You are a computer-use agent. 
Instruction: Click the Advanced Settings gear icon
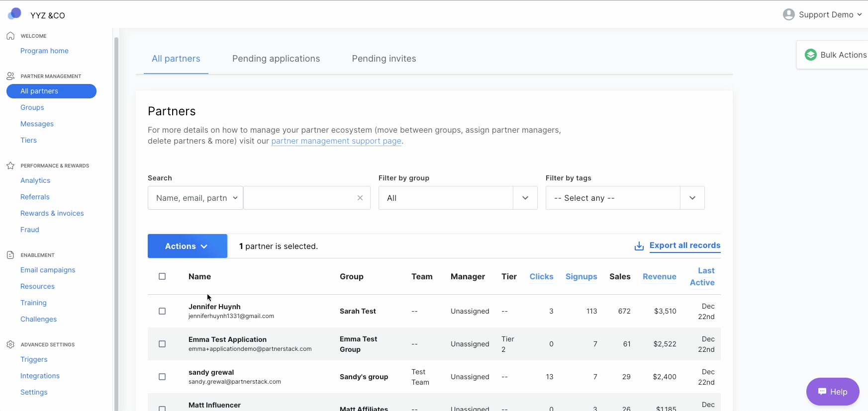10,344
